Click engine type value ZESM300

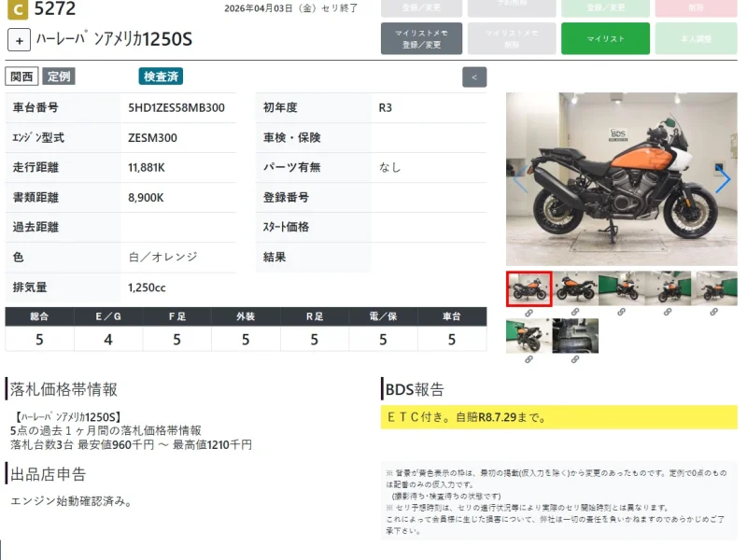point(152,138)
